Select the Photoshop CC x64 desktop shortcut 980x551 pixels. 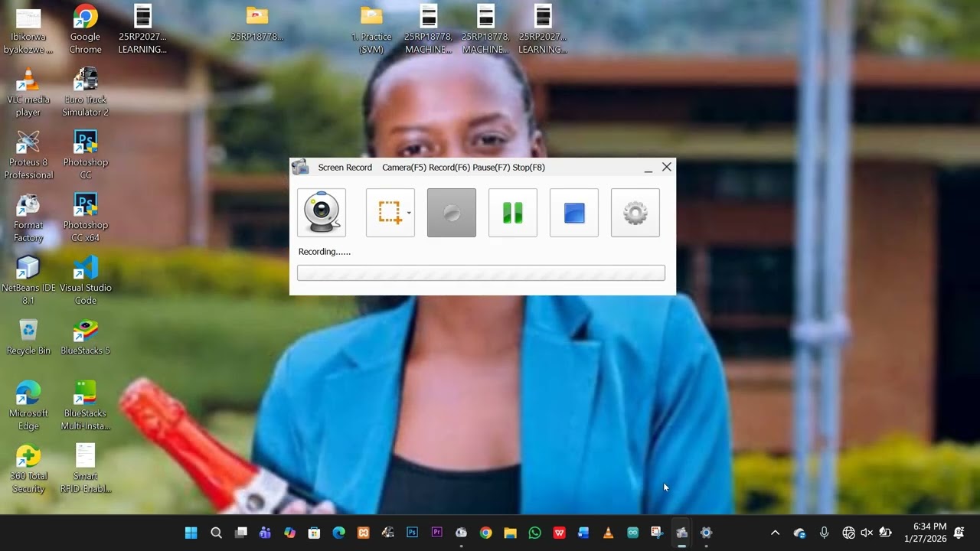pyautogui.click(x=85, y=218)
